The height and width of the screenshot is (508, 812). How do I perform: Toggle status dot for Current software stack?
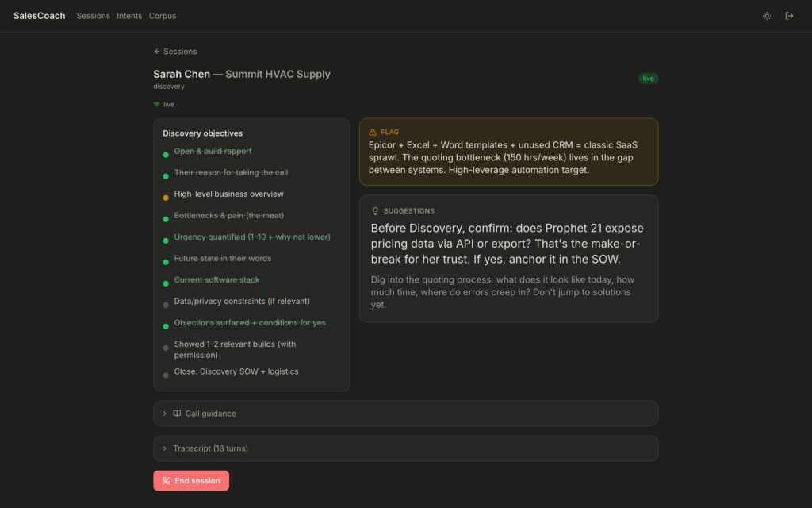click(166, 283)
